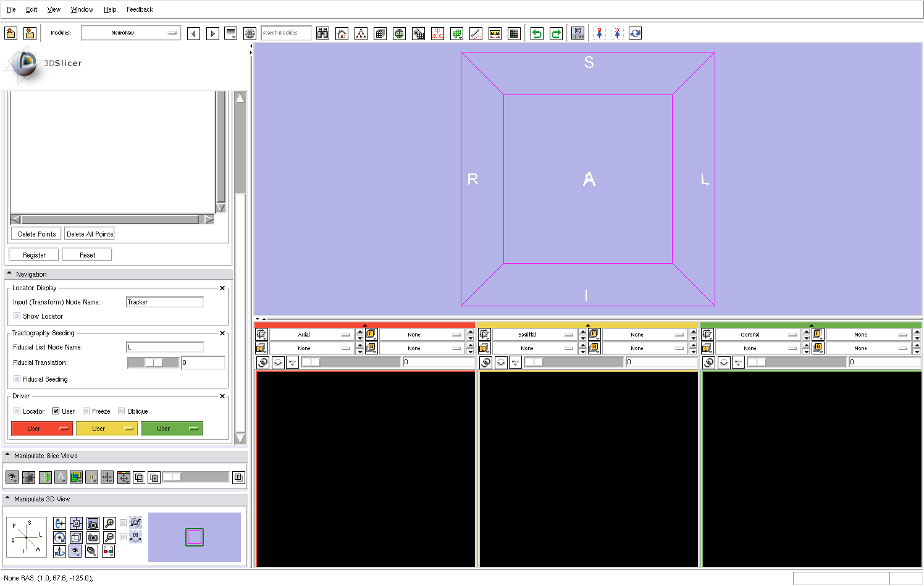Viewport: 924px width, 586px height.
Task: Open the View menu
Action: pyautogui.click(x=54, y=9)
